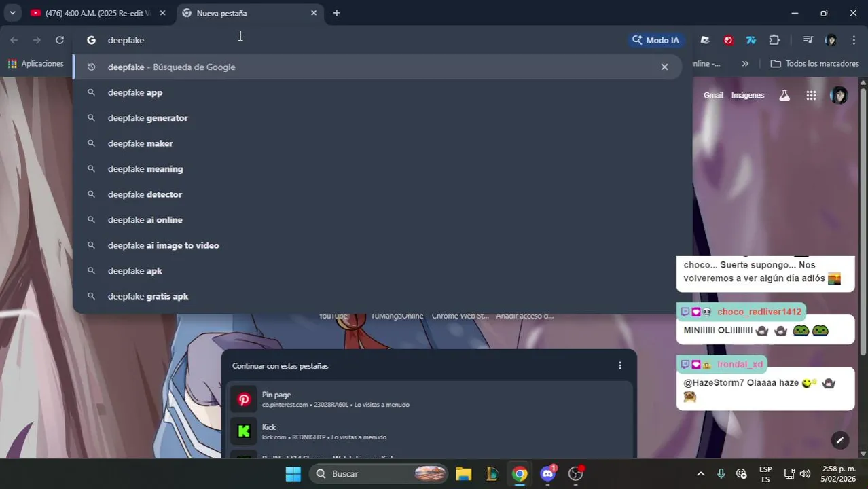Open League of Legends from taskbar
The image size is (868, 489).
coord(492,474)
